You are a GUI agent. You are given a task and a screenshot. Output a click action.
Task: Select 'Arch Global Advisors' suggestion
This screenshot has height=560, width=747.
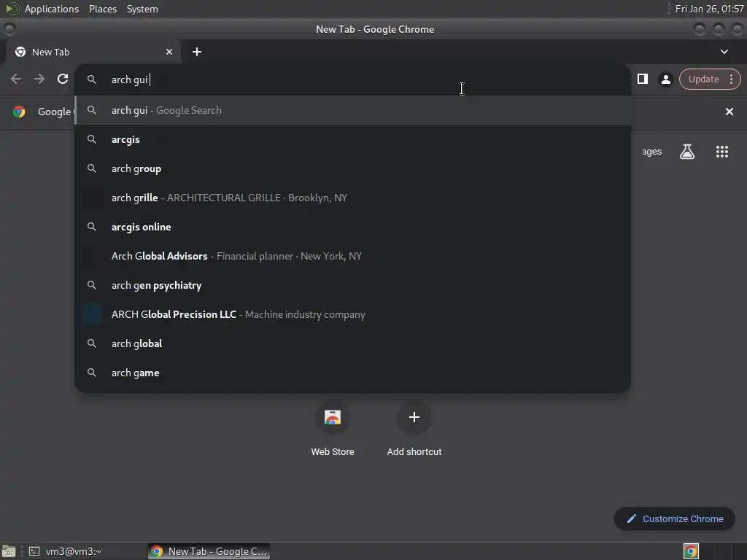coord(353,256)
